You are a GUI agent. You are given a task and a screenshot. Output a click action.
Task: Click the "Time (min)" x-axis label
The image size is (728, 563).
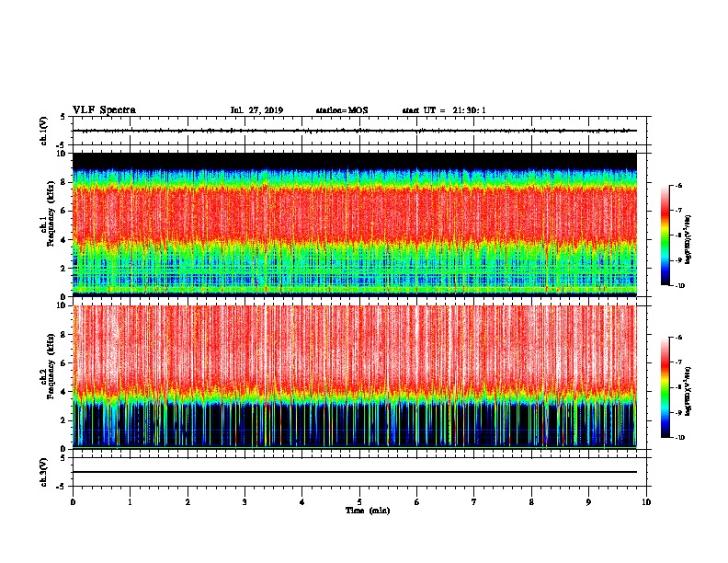[x=368, y=511]
